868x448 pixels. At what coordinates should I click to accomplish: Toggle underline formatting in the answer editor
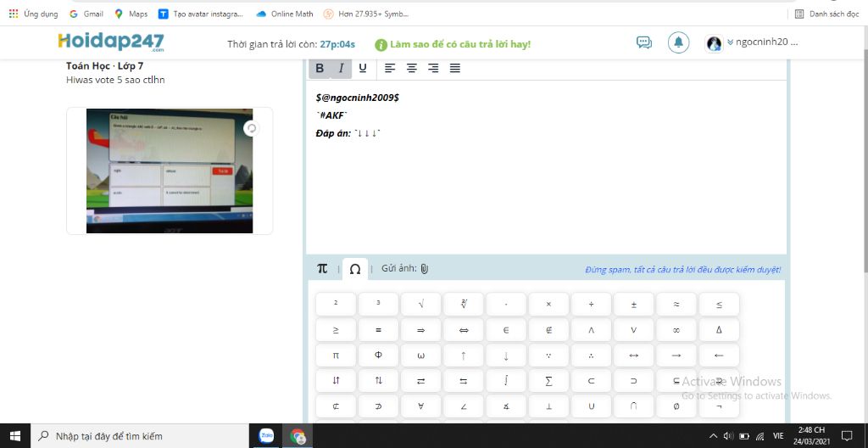363,68
